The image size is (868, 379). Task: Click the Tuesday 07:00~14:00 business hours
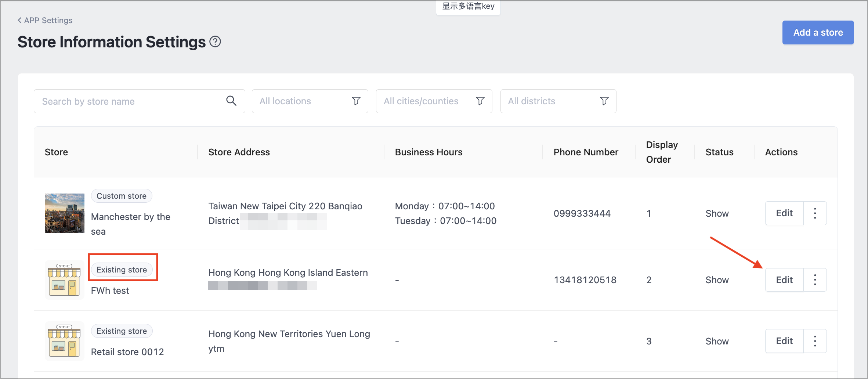(446, 221)
